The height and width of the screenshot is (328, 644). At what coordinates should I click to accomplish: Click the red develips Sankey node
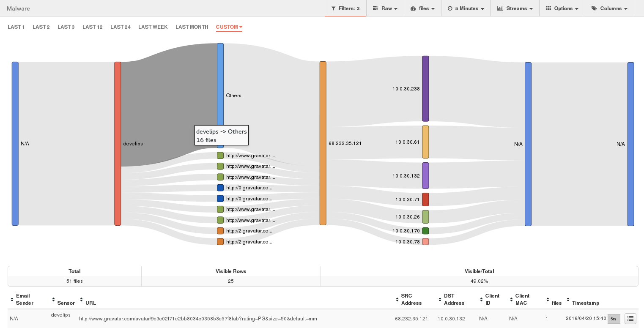(118, 144)
